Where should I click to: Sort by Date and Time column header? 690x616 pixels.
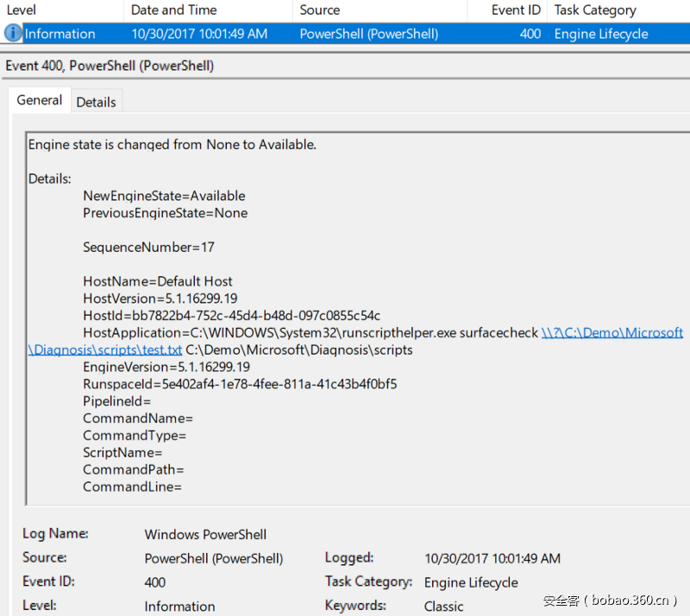[173, 10]
